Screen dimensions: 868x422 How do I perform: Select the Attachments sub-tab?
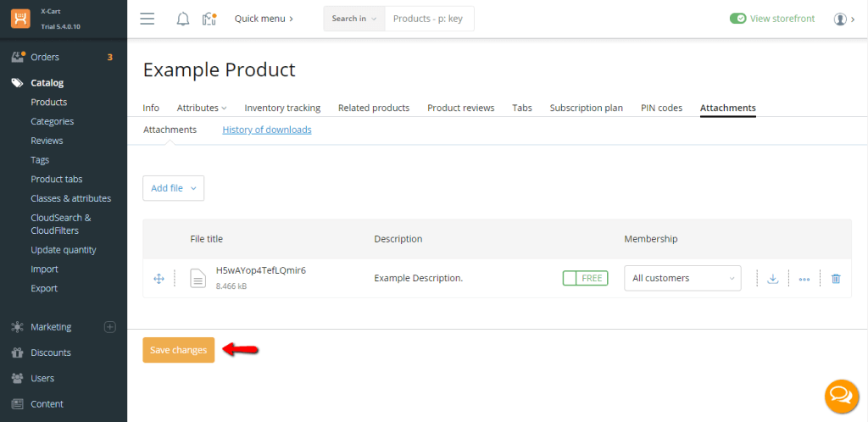[x=170, y=130]
